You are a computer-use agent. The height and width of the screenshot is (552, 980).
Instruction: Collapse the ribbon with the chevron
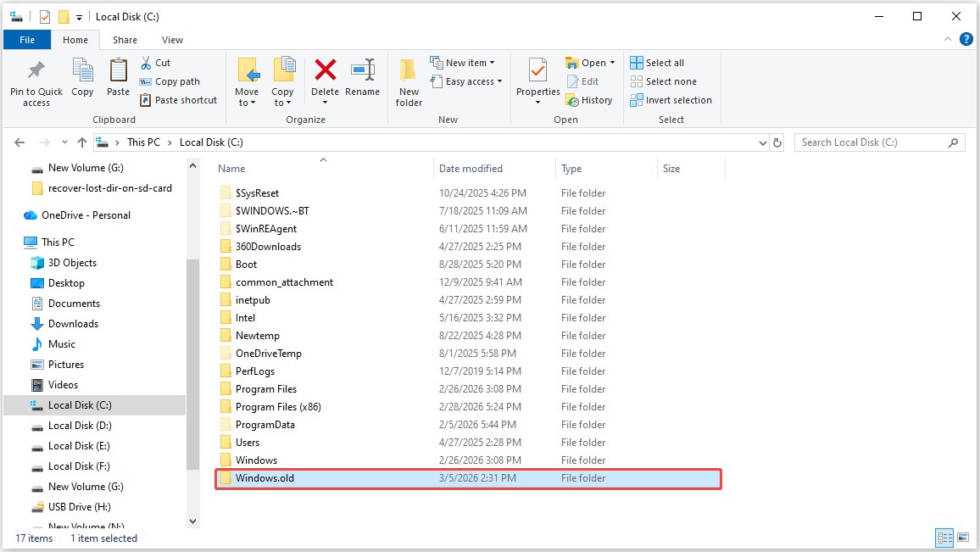(948, 39)
